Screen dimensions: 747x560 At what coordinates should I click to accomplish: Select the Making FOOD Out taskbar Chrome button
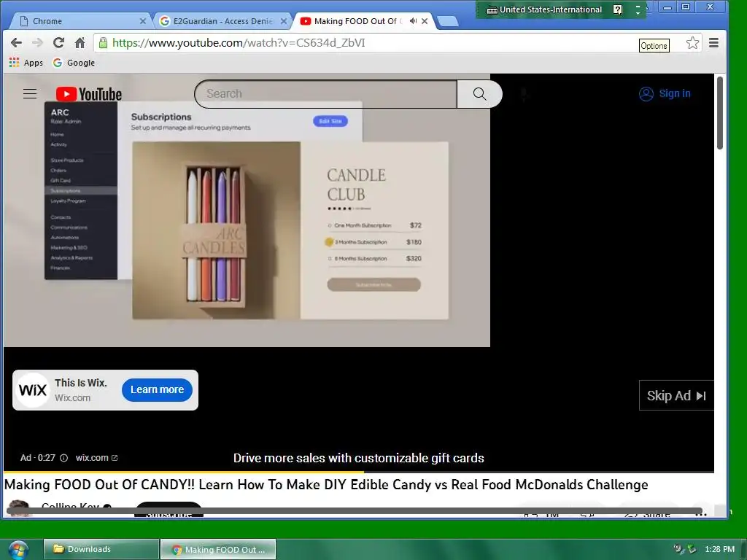tap(218, 549)
